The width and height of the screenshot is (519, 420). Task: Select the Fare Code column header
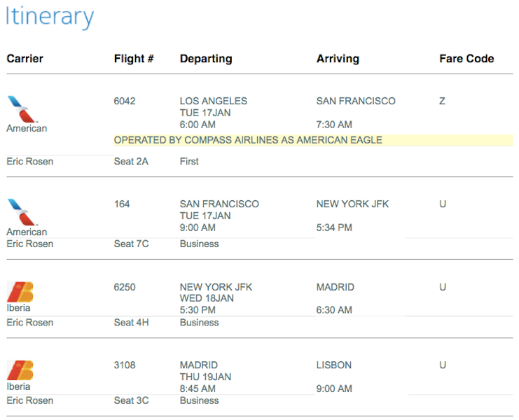point(466,59)
